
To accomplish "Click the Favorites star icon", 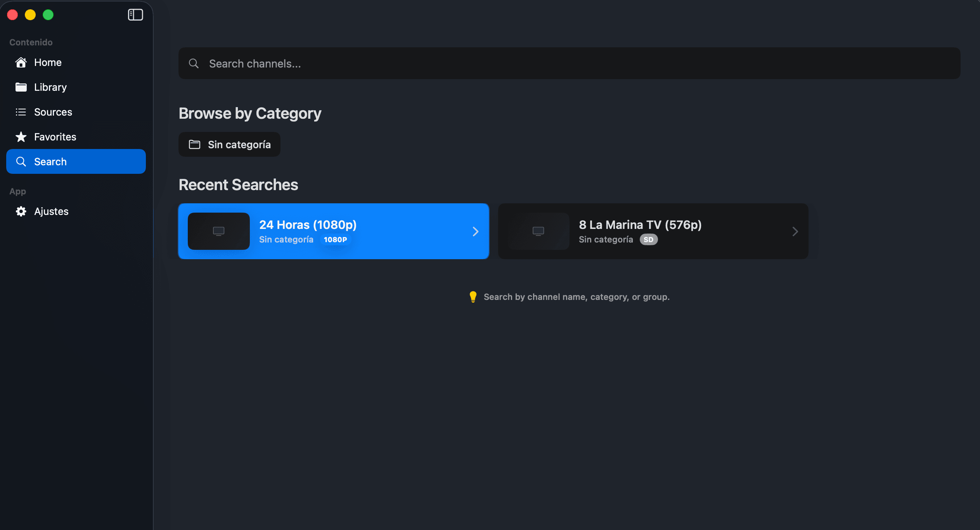I will click(21, 137).
